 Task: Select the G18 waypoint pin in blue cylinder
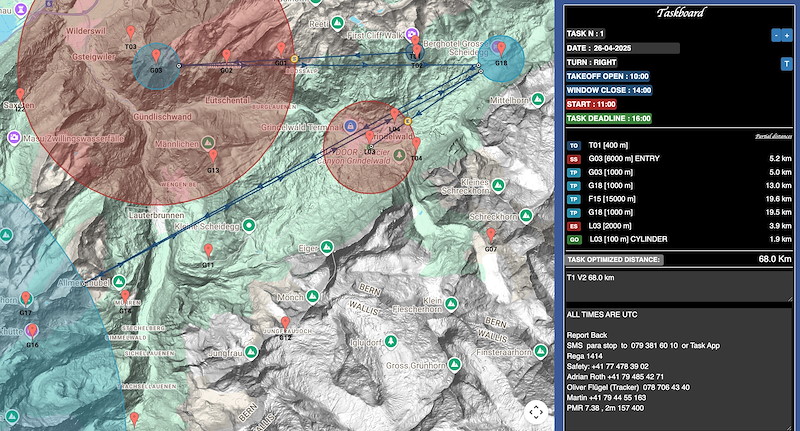pos(501,49)
